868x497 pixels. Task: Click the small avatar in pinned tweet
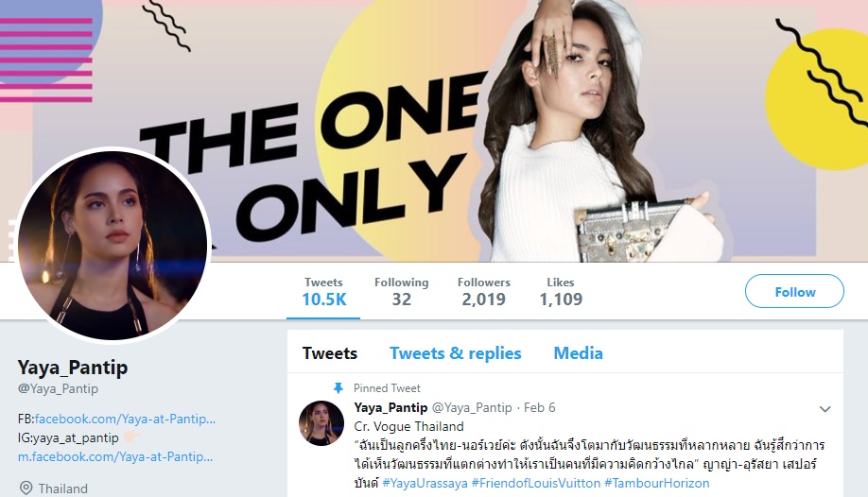[321, 423]
